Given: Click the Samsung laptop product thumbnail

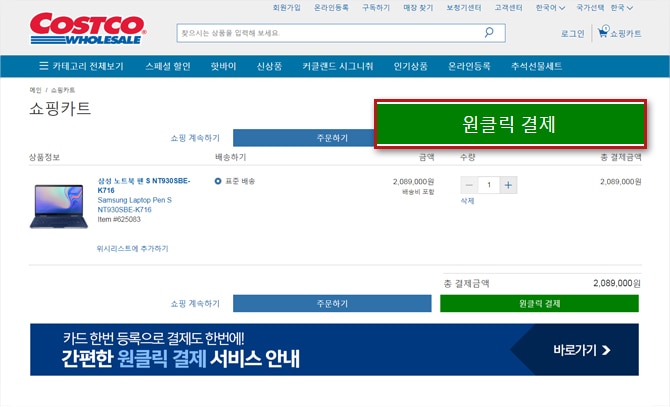Looking at the screenshot, I should point(59,206).
